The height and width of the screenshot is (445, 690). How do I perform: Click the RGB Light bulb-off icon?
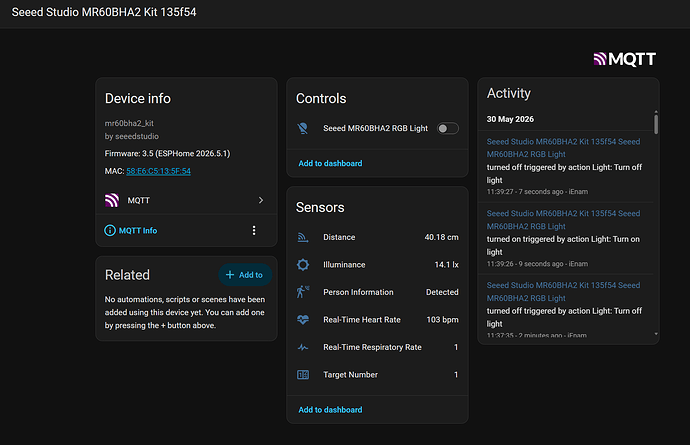coord(303,129)
